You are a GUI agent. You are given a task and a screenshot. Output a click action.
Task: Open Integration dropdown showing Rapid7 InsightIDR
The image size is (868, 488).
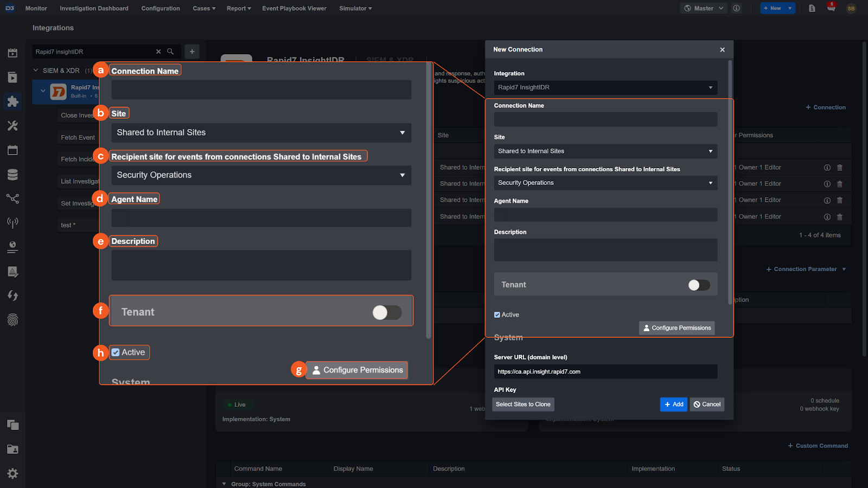[x=605, y=87]
